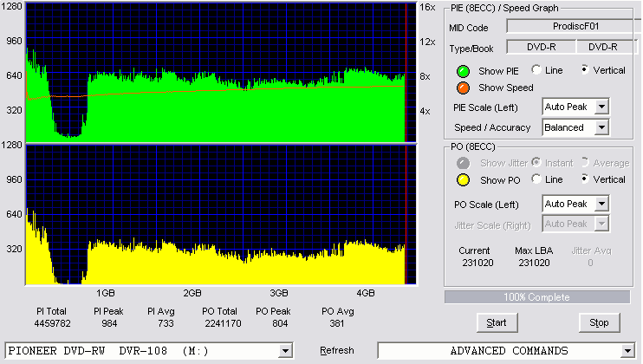
Task: Open the Speed / Accuracy Balanced dropdown
Action: pyautogui.click(x=601, y=127)
